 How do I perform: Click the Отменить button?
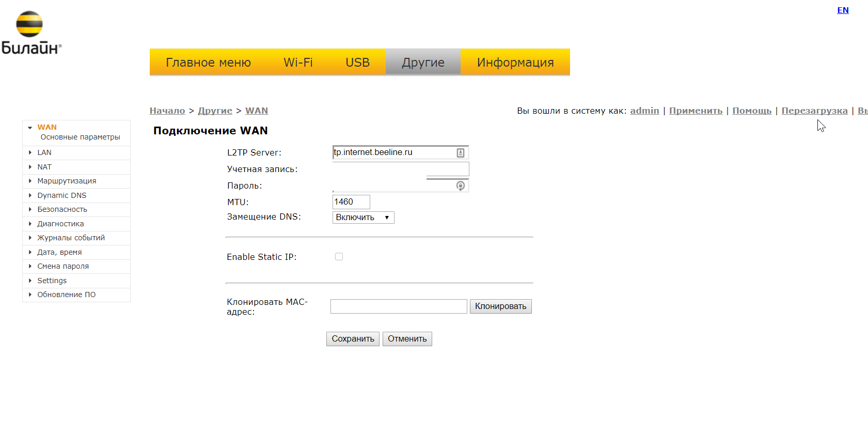click(407, 339)
